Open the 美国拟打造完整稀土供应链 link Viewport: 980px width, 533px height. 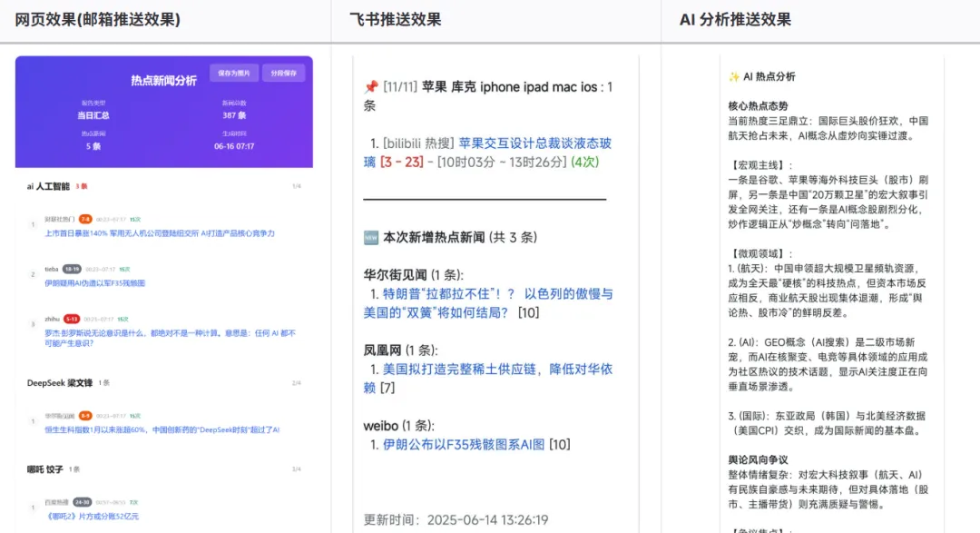tap(488, 379)
